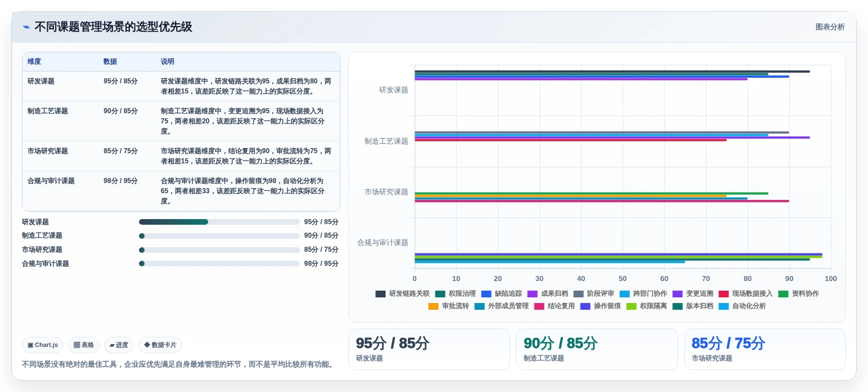Click the 合规与审计课题 y-axis label in chart
The height and width of the screenshot is (392, 868).
click(x=383, y=243)
